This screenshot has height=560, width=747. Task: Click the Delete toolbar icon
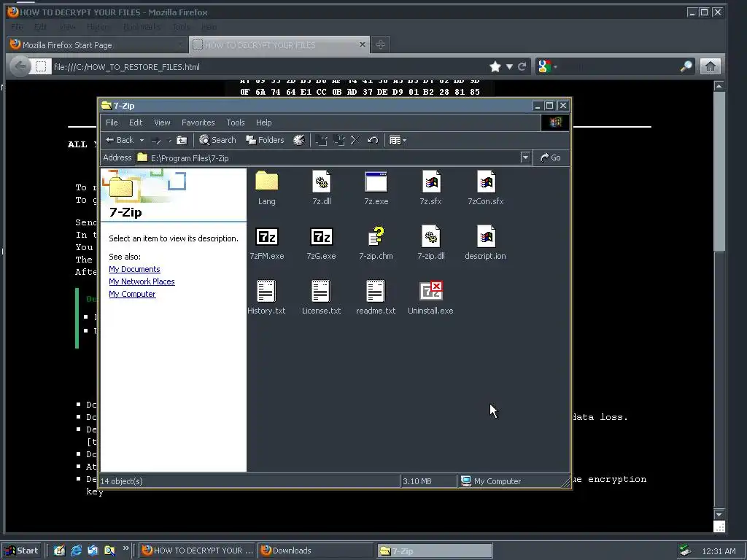click(355, 140)
